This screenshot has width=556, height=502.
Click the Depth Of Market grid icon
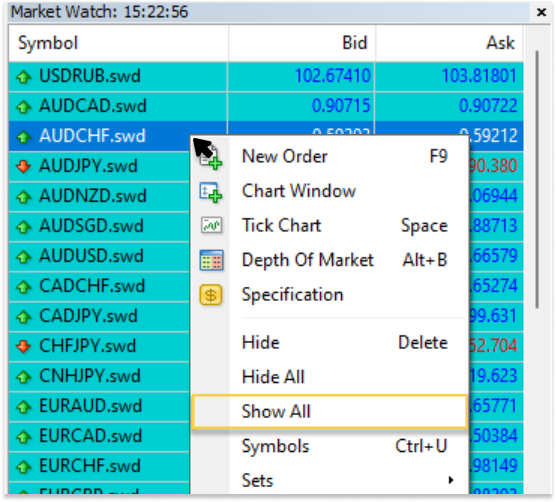(211, 260)
